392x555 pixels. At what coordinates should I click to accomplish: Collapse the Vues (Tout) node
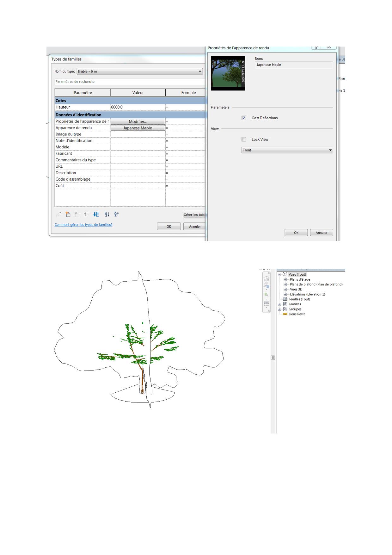tap(279, 275)
